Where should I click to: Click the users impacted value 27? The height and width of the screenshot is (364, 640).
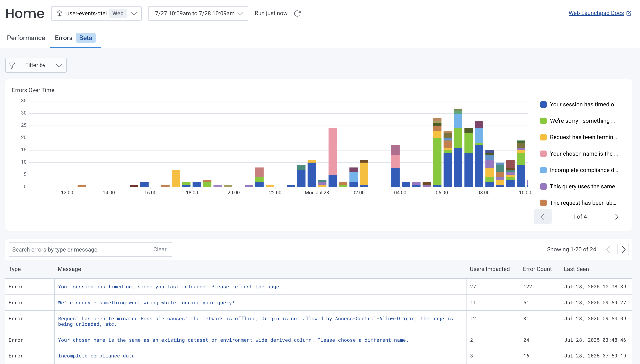pyautogui.click(x=473, y=287)
